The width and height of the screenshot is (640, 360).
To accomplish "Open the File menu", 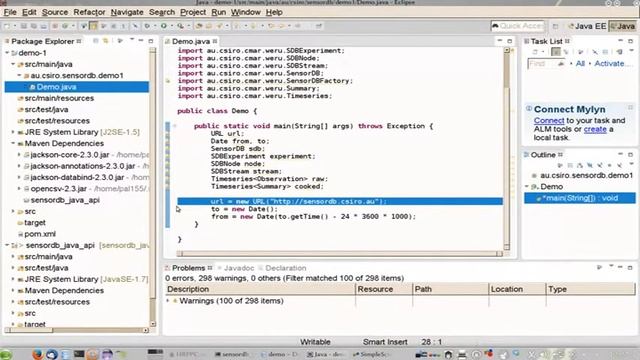I will point(10,12).
